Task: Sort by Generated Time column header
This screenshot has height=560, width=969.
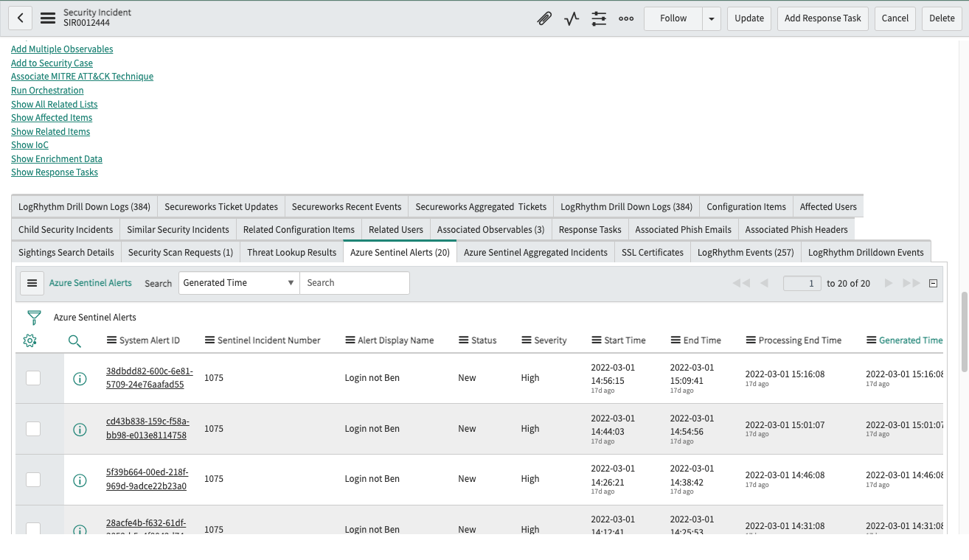Action: [x=911, y=340]
